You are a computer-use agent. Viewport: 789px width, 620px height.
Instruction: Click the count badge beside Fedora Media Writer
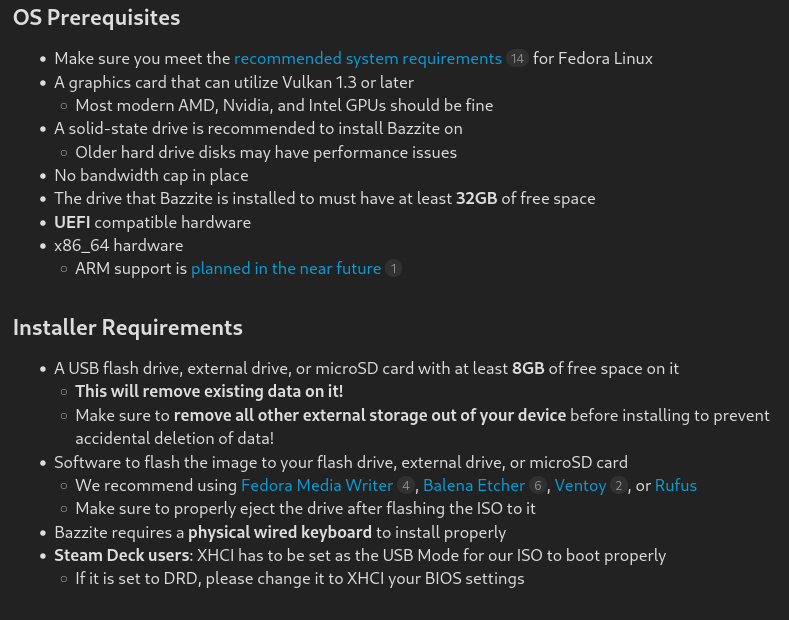tap(405, 485)
